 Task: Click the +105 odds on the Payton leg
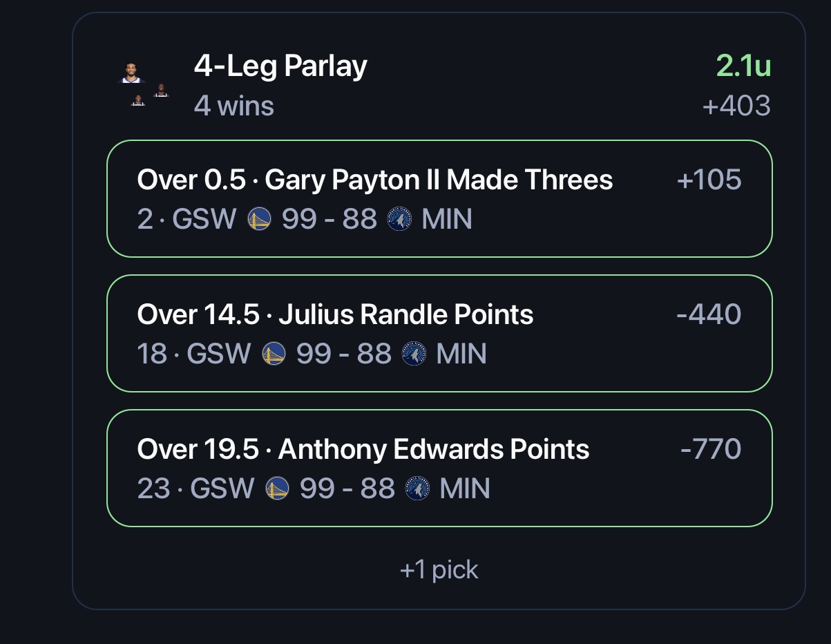coord(709,180)
